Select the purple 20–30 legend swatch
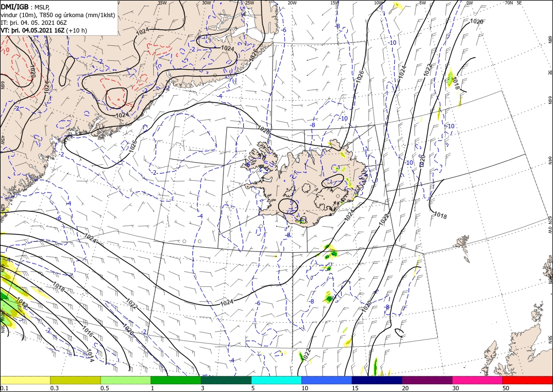Viewport: 553px width, 392px height. click(x=427, y=380)
